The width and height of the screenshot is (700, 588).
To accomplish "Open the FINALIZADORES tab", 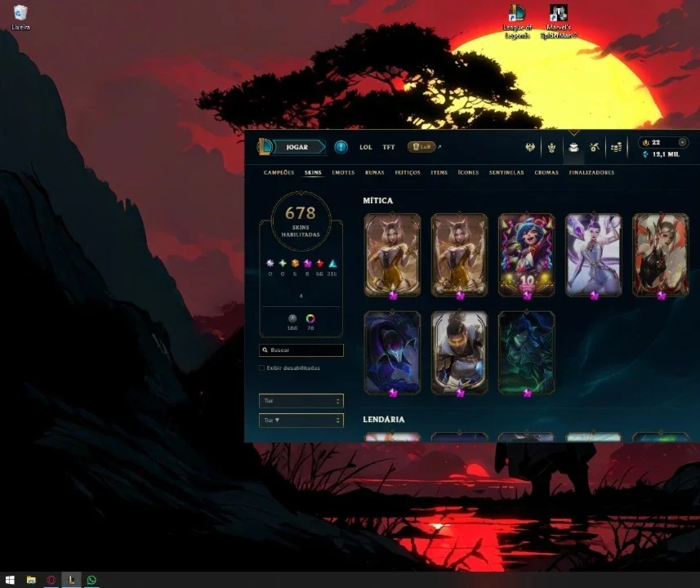I will [591, 172].
